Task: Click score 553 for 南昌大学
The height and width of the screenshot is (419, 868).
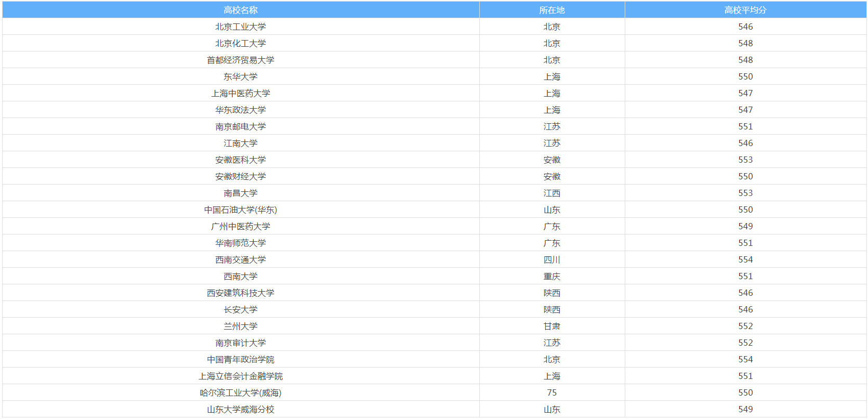Action: point(745,193)
